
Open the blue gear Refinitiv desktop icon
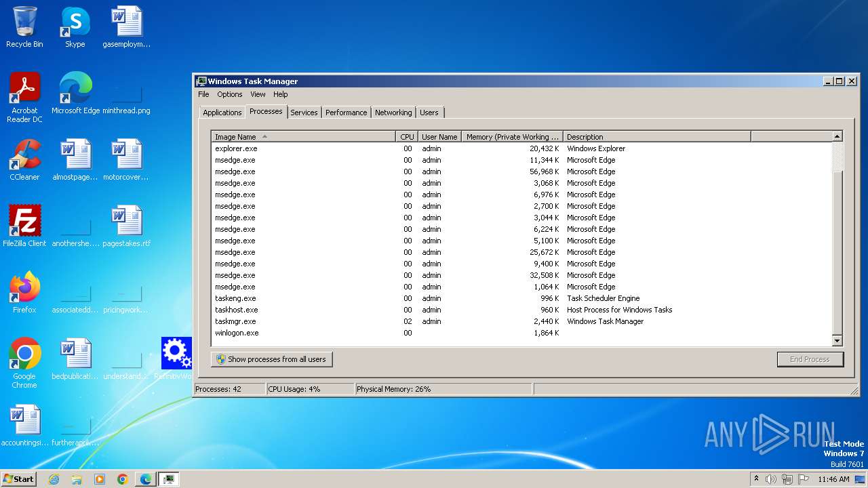click(176, 359)
